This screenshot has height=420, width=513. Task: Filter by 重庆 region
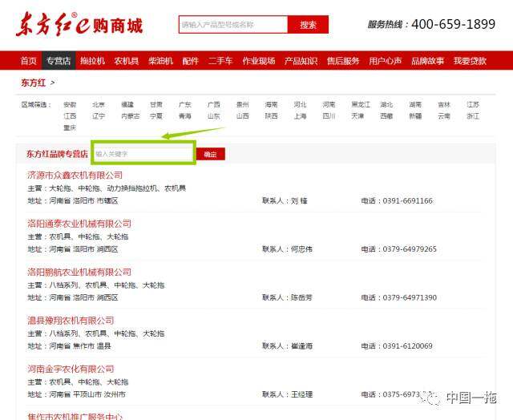[70, 127]
